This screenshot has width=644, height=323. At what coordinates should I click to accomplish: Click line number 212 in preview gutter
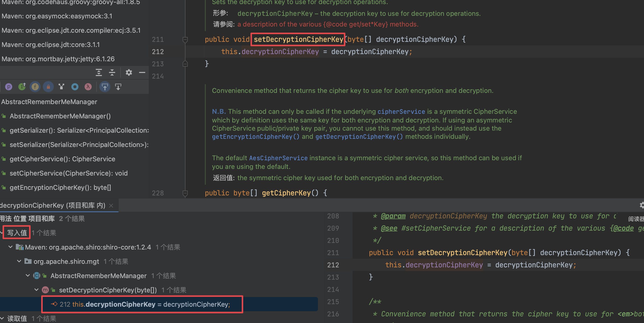(x=333, y=265)
